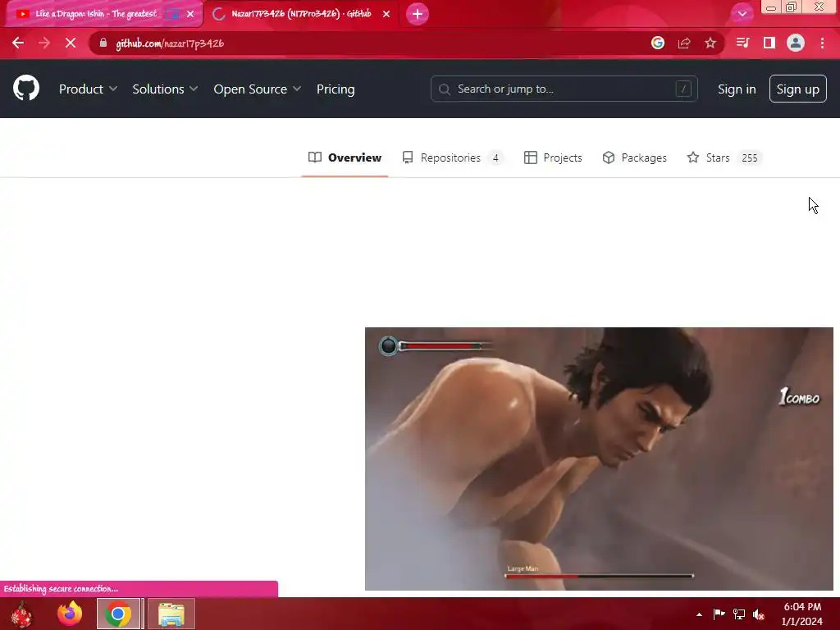Click the Google icon in address bar
840x630 pixels.
[658, 43]
